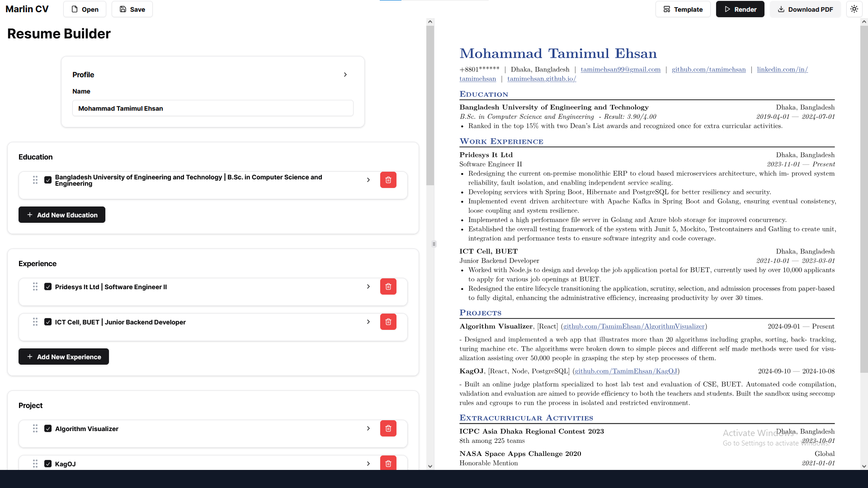Image resolution: width=868 pixels, height=488 pixels.
Task: Uncheck Bangladesh University education checkbox
Action: (x=48, y=180)
